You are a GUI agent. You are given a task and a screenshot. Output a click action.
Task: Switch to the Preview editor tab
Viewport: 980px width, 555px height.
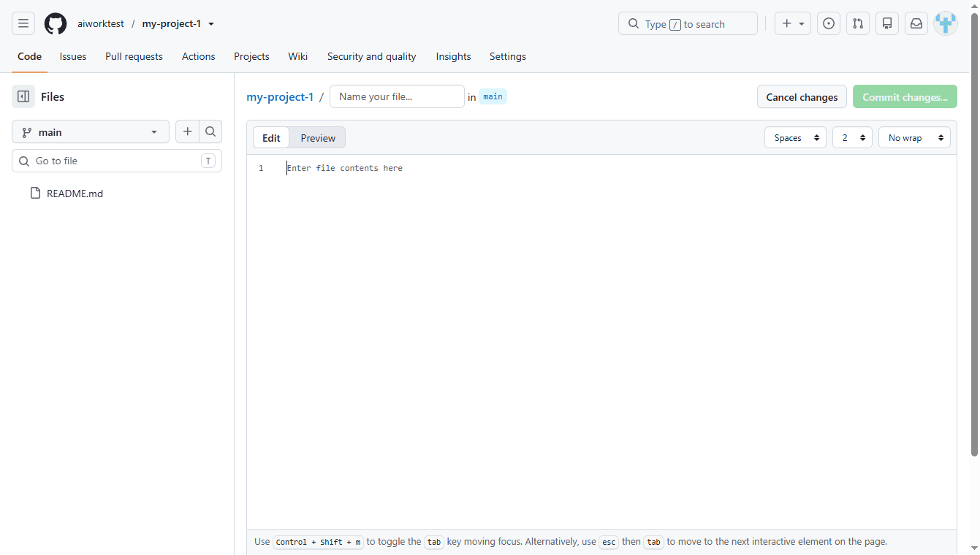318,138
